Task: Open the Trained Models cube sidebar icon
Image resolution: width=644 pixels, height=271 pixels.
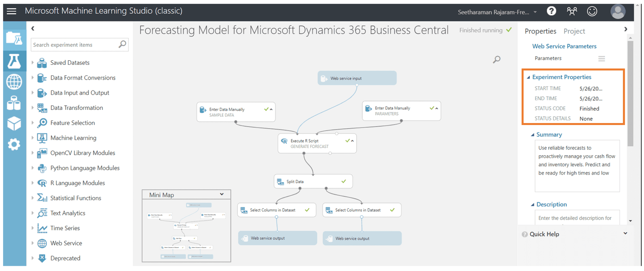Action: click(x=14, y=123)
